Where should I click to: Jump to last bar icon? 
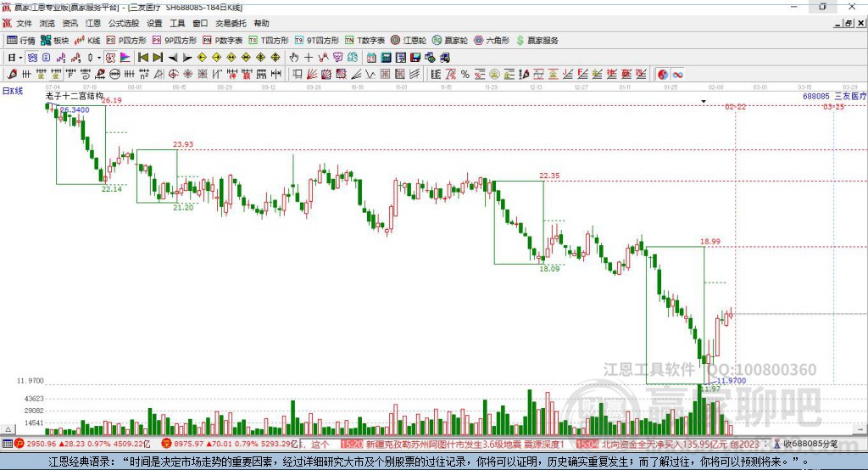[158, 57]
